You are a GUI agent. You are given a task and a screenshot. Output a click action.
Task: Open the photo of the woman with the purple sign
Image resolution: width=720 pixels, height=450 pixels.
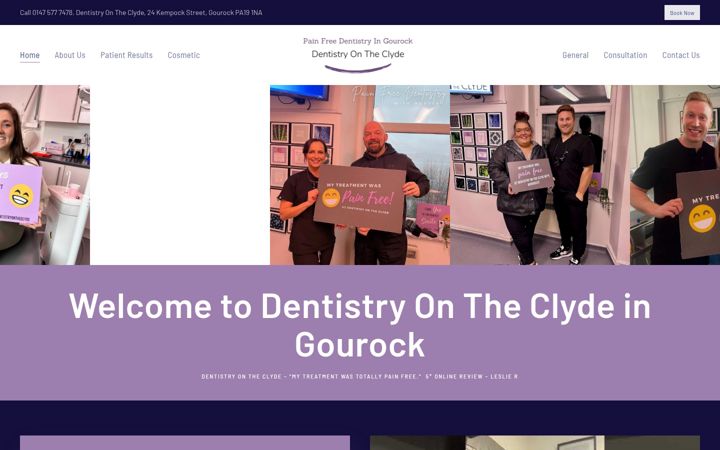(45, 175)
